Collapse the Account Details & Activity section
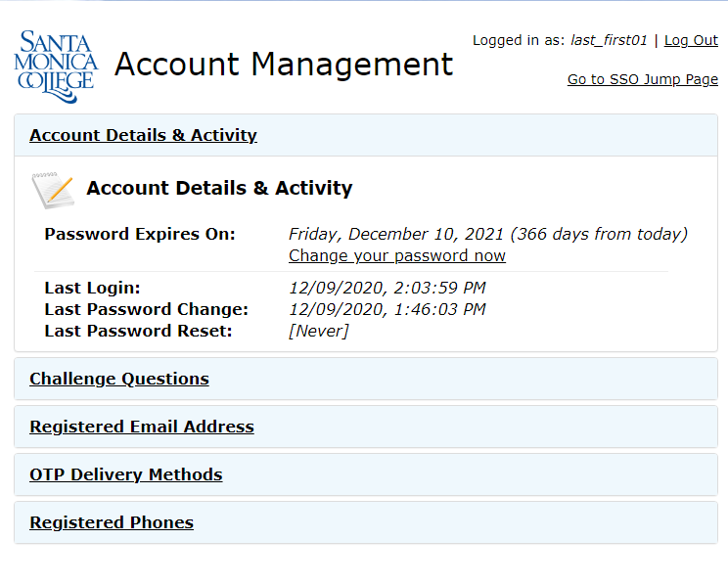 143,135
